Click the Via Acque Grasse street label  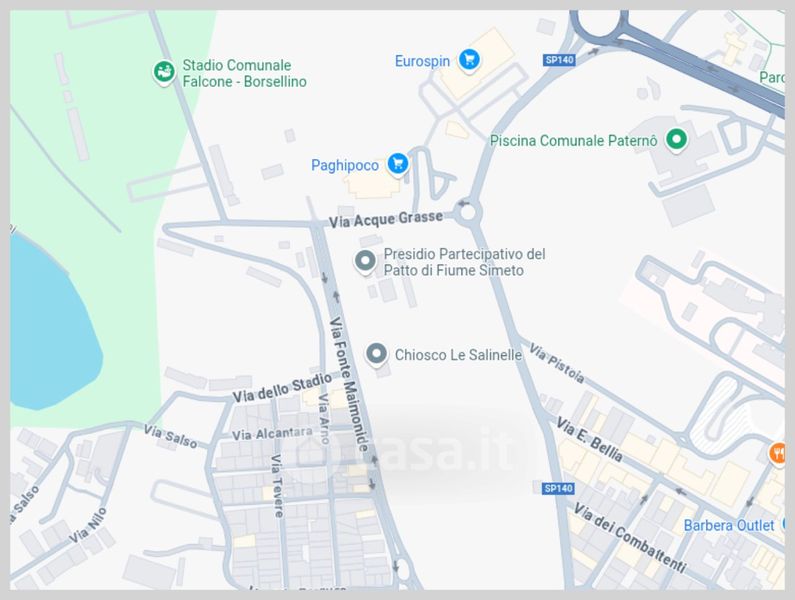pyautogui.click(x=386, y=220)
